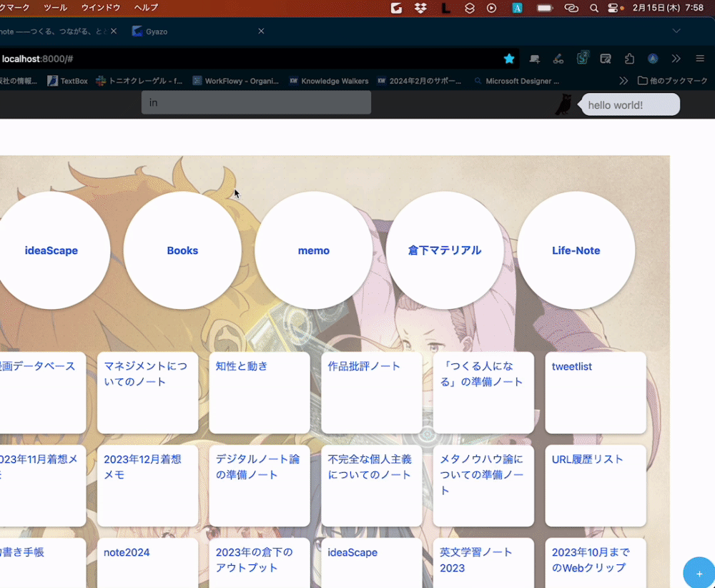The width and height of the screenshot is (715, 588).
Task: Open the 英文学習ノート2023 card
Action: 483,563
